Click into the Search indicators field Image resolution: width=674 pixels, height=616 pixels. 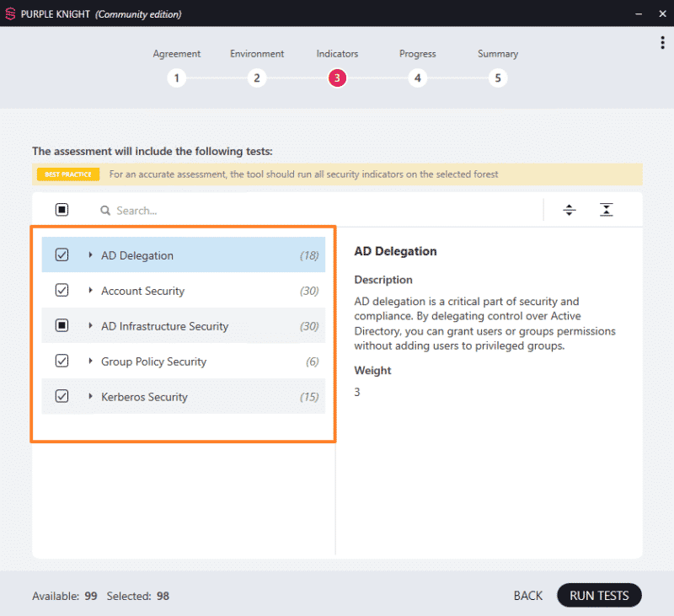318,210
